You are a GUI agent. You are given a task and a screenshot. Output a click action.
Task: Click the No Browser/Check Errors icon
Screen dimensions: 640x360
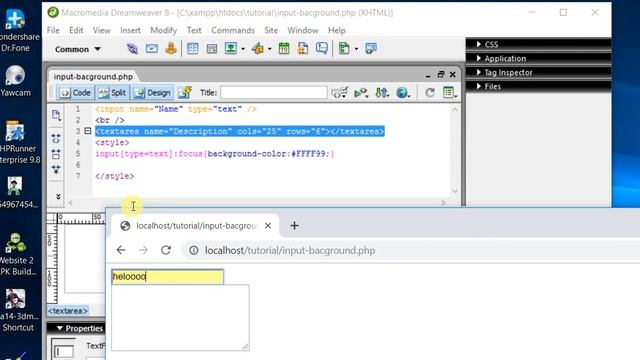tap(340, 93)
